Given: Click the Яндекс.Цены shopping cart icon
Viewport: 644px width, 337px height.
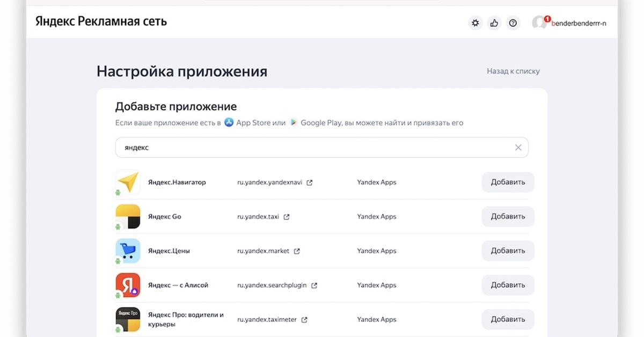Looking at the screenshot, I should pyautogui.click(x=128, y=251).
